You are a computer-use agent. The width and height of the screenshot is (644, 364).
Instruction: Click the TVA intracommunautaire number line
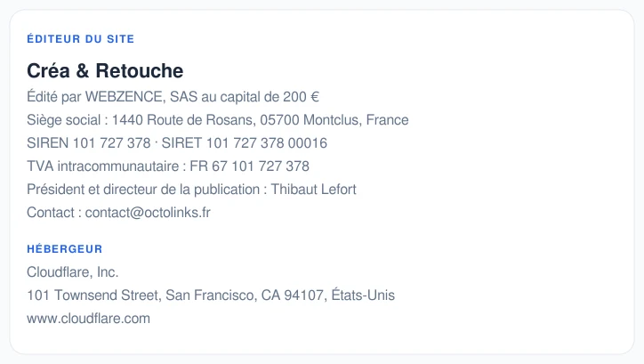pyautogui.click(x=168, y=166)
